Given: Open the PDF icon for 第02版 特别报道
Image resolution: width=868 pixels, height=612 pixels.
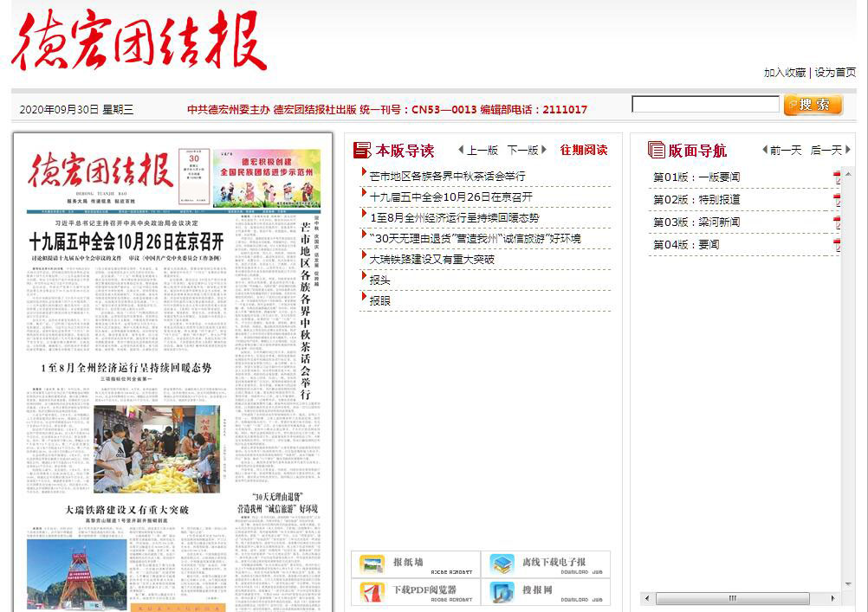Looking at the screenshot, I should click(837, 201).
